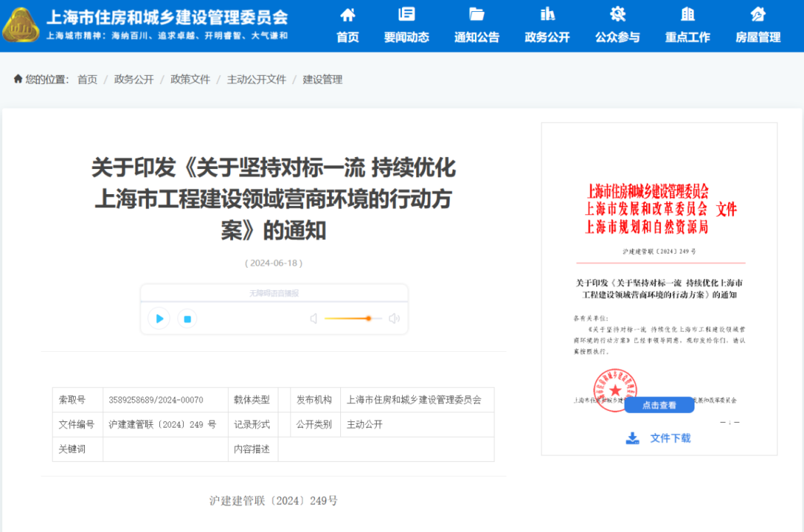Go to 政策文件 in the breadcrumb
804x532 pixels.
tap(190, 80)
